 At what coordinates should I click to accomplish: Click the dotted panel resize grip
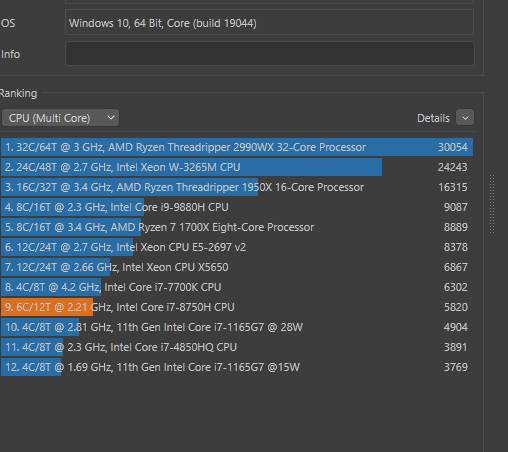click(492, 204)
